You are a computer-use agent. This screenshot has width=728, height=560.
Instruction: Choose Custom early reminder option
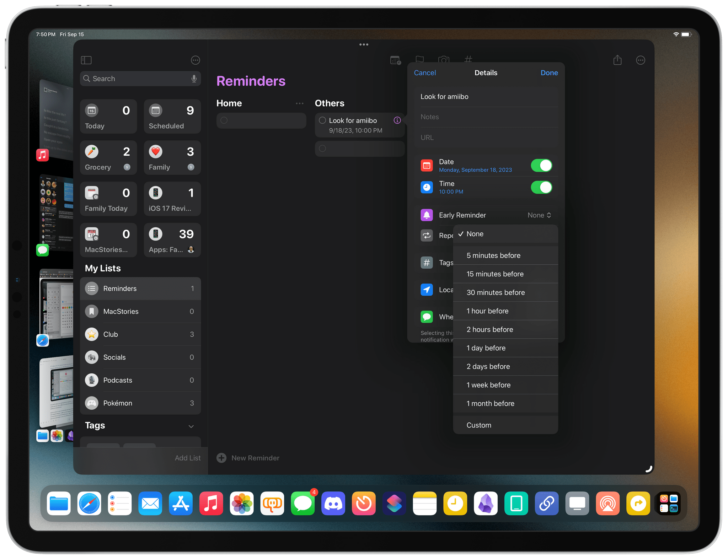point(505,425)
